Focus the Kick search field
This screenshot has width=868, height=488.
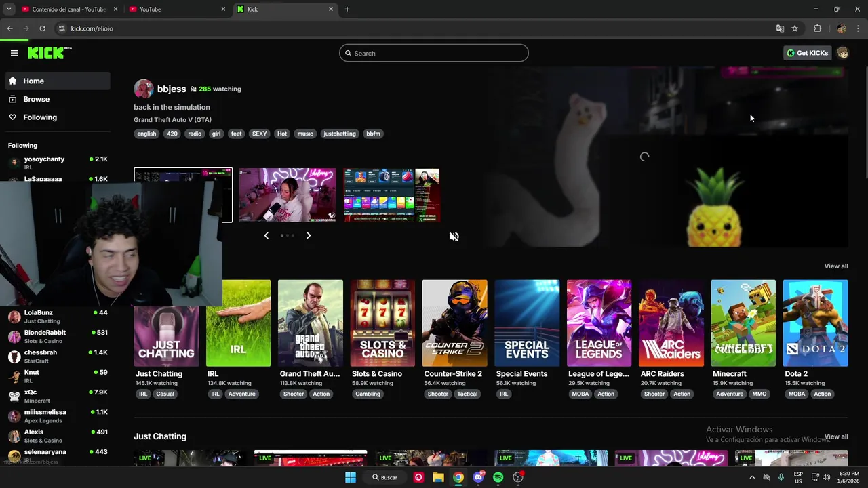coord(434,53)
